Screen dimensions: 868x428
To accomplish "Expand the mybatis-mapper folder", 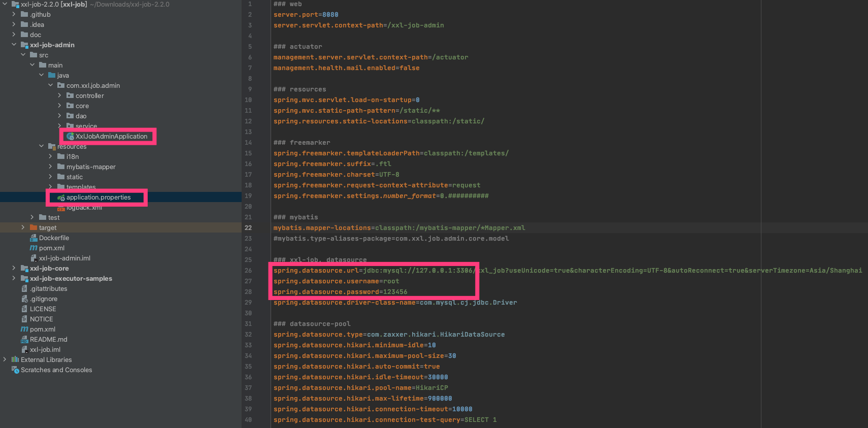I will point(50,167).
